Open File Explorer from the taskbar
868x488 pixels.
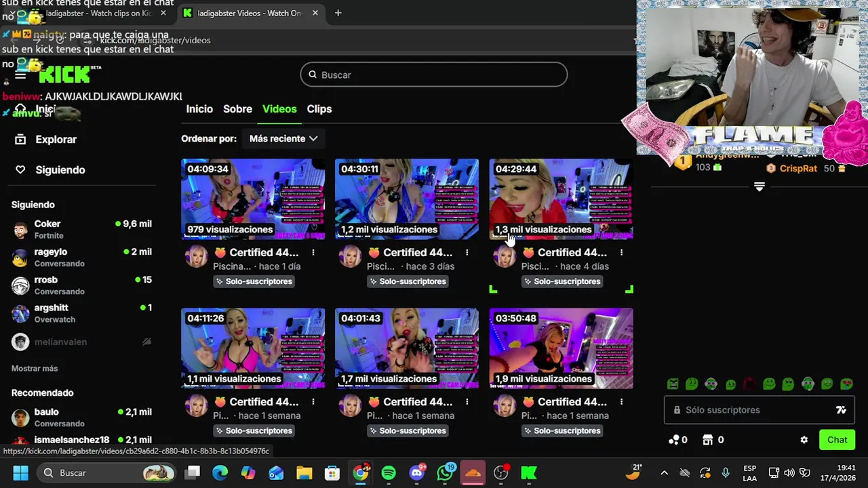[304, 472]
